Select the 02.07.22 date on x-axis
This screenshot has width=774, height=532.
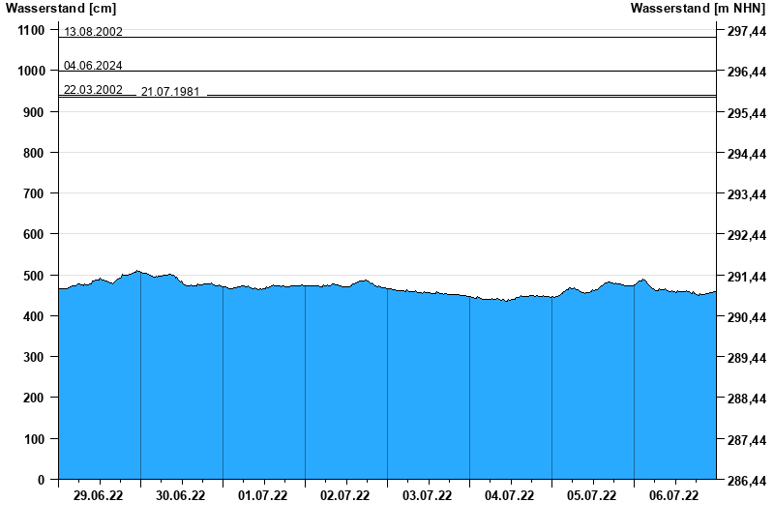tap(345, 496)
